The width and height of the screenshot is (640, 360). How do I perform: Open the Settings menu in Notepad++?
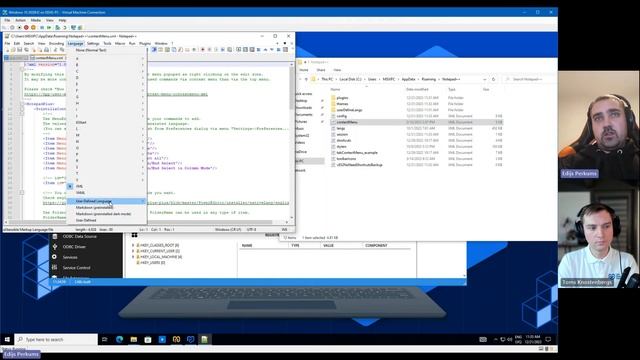(x=93, y=43)
